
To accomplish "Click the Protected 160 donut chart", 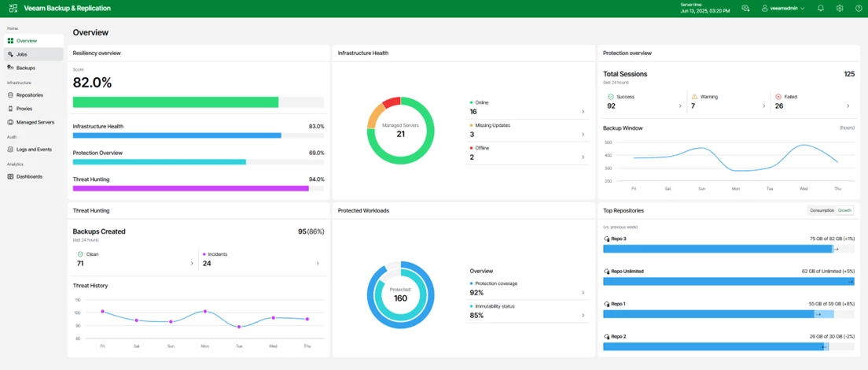I will pos(401,294).
